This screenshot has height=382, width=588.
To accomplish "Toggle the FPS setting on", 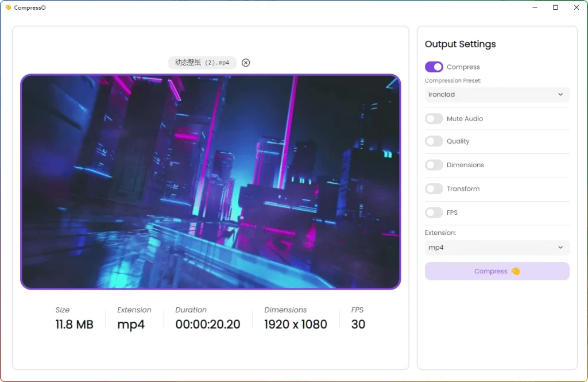I will click(434, 213).
